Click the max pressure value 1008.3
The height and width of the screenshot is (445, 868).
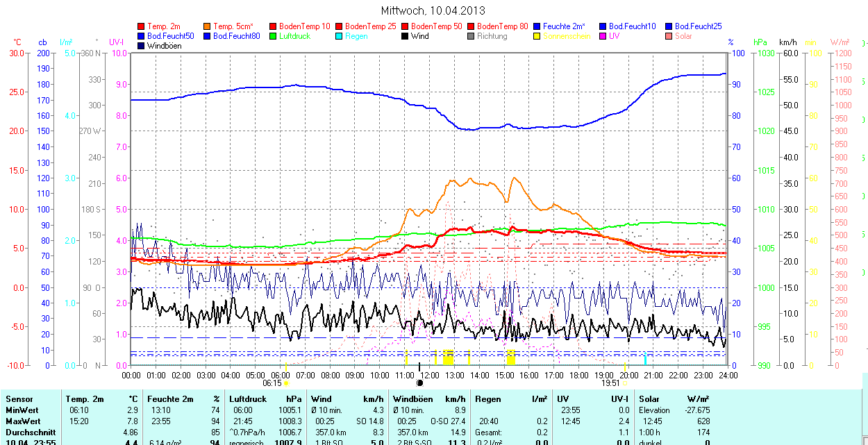point(290,421)
